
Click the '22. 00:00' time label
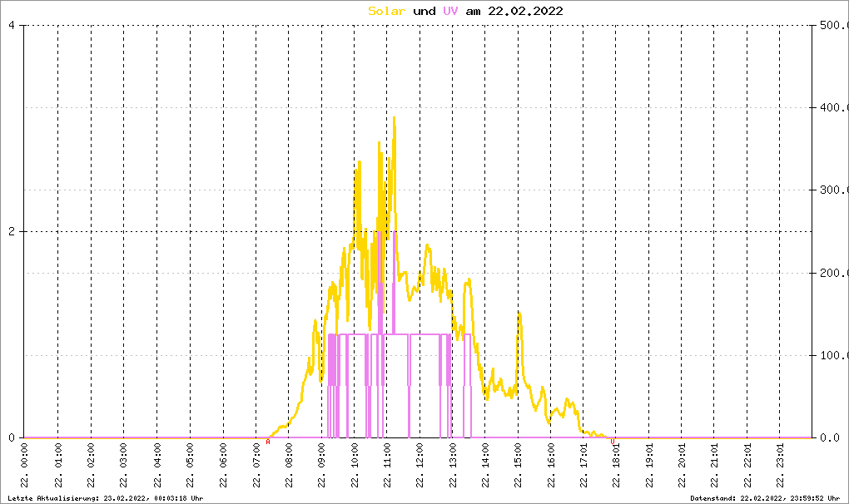click(25, 465)
